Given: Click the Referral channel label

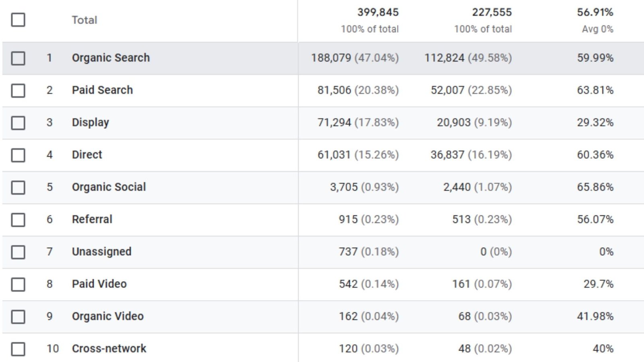Looking at the screenshot, I should click(x=92, y=219).
